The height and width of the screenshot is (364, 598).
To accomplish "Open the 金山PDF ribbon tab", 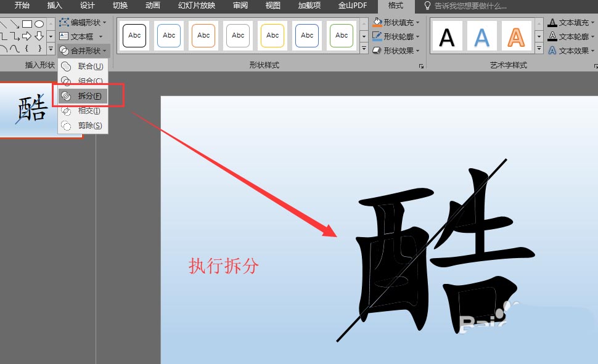I will 353,6.
